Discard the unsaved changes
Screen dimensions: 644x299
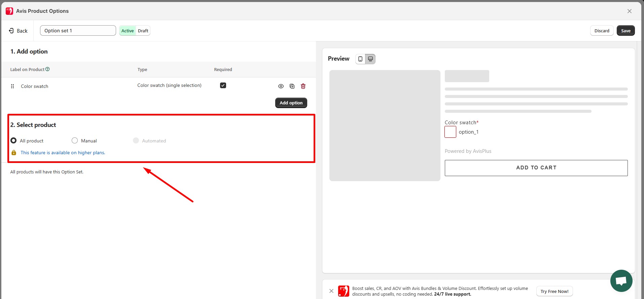pos(602,31)
